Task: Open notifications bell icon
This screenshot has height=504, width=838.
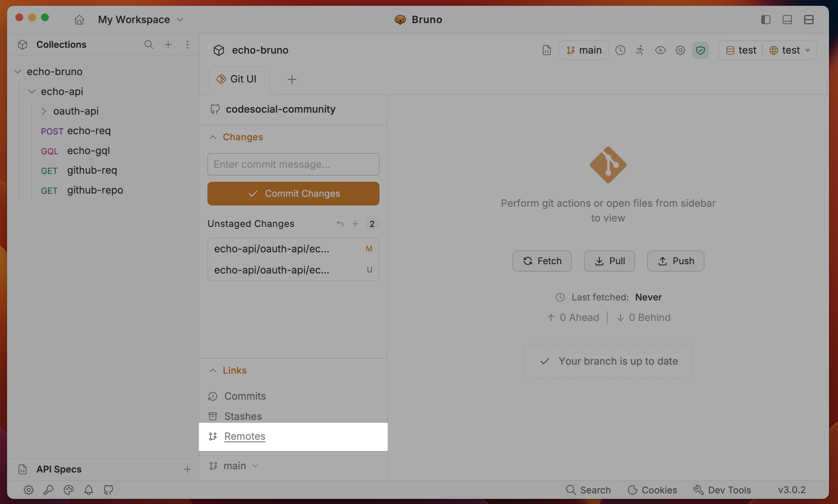Action: [89, 490]
